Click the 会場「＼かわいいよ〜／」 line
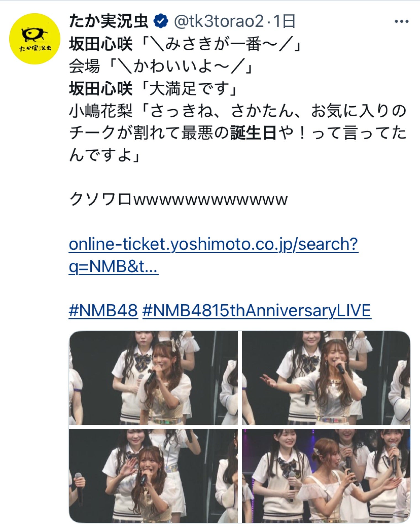 tap(161, 66)
